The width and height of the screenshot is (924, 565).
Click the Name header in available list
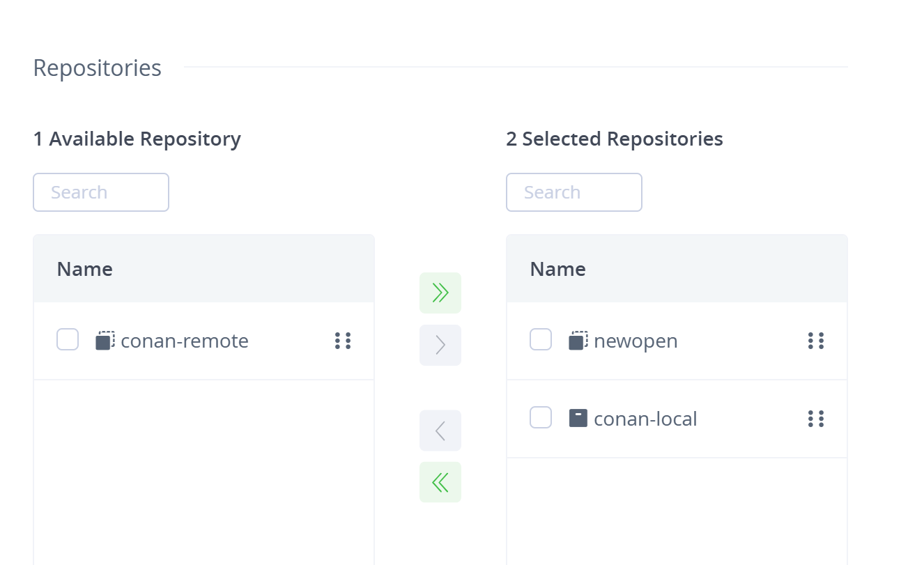click(85, 269)
